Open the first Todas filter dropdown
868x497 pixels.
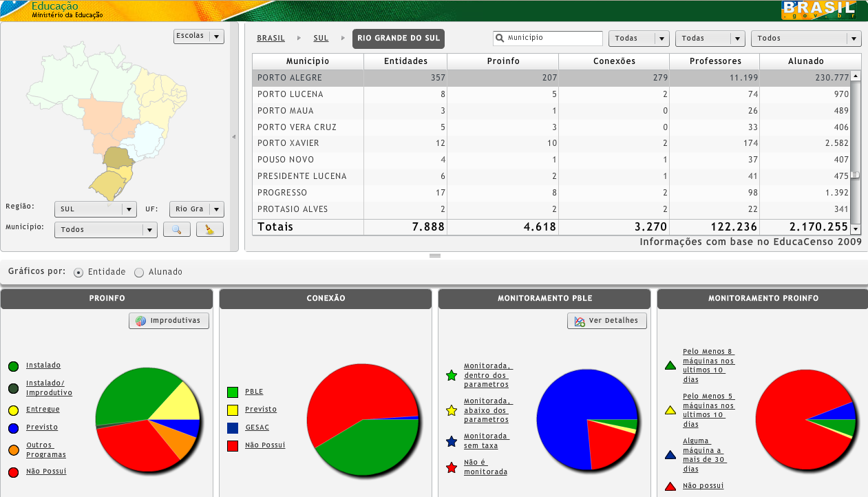[639, 39]
